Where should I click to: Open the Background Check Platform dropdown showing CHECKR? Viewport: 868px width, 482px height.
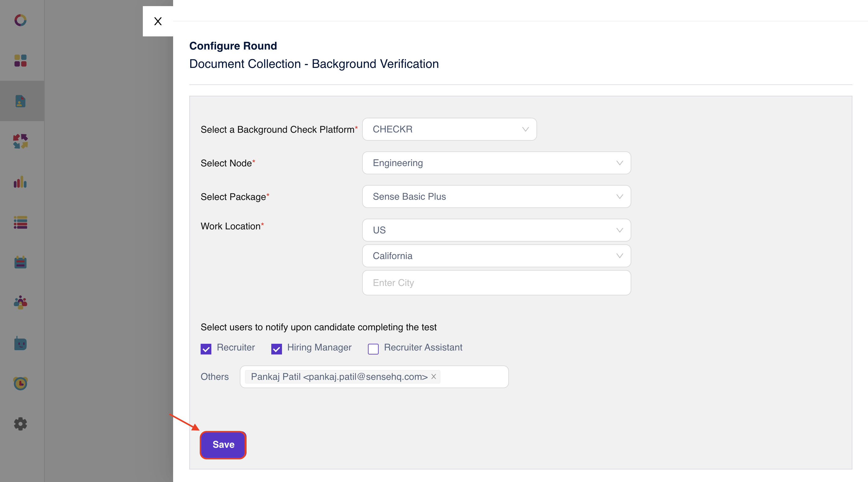point(449,129)
